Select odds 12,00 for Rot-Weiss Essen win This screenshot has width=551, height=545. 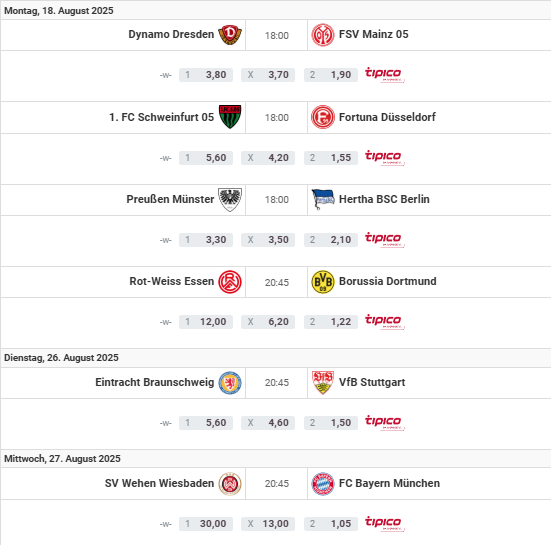(206, 322)
